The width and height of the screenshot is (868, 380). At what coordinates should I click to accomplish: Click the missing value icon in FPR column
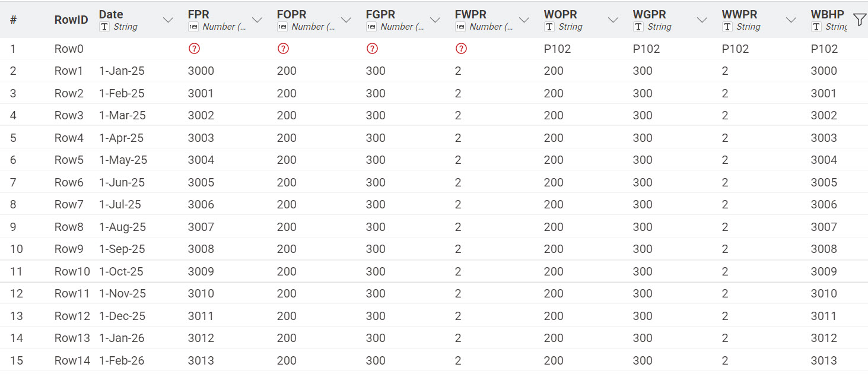coord(194,49)
